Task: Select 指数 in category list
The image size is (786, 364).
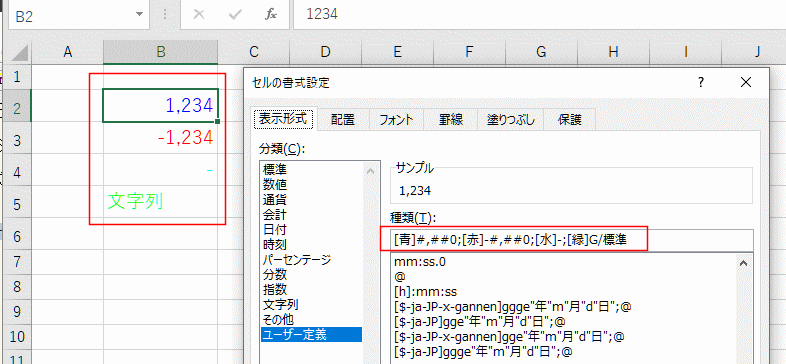Action: click(311, 289)
